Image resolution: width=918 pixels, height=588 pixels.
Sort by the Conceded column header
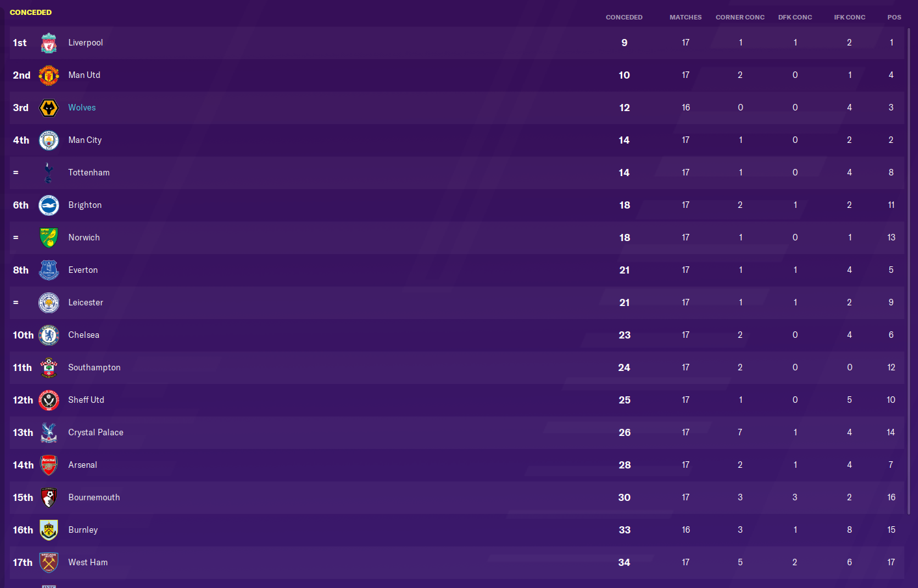623,18
